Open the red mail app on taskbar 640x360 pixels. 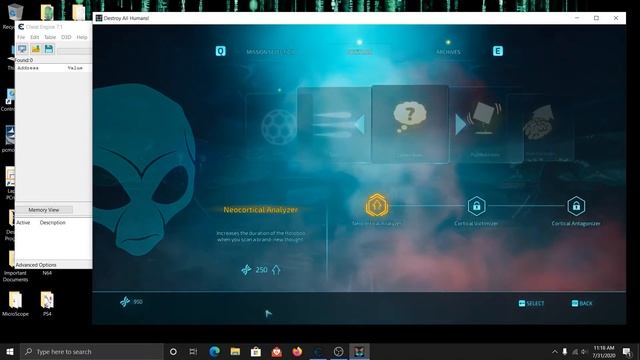coord(277,351)
